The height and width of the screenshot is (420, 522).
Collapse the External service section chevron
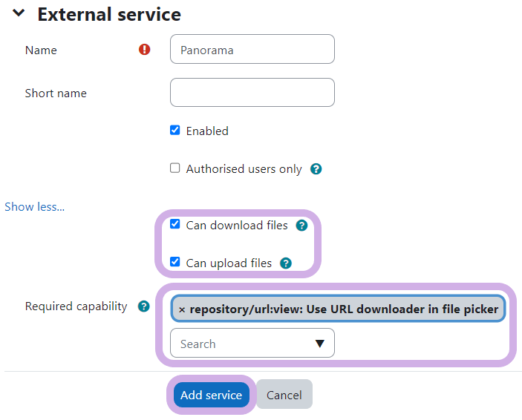(x=19, y=14)
